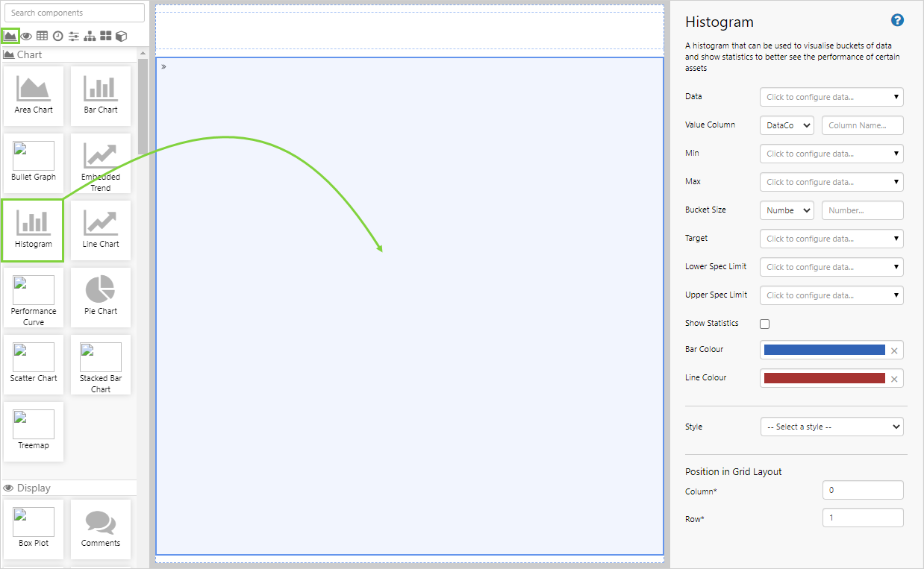The width and height of the screenshot is (924, 569).
Task: Click the Bucket Size Number field
Action: pos(863,210)
